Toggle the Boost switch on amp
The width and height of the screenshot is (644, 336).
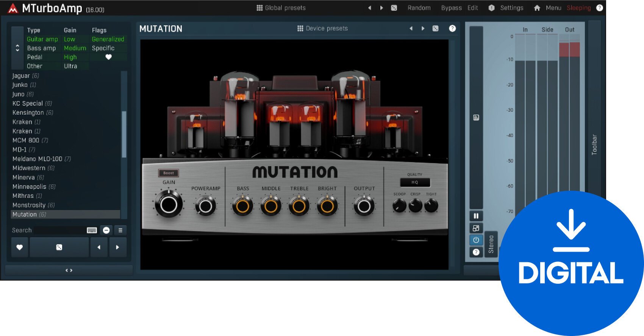(x=169, y=173)
